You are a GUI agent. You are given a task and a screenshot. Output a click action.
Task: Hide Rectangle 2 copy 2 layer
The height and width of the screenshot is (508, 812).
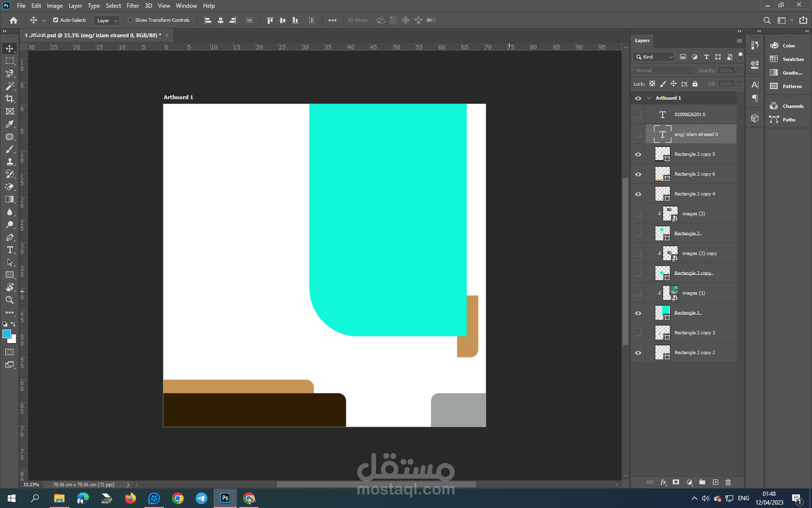tap(638, 353)
